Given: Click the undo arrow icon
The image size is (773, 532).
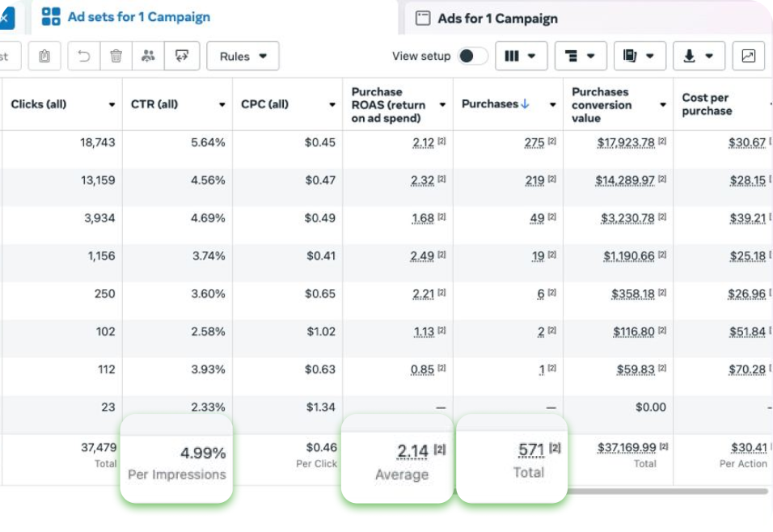Looking at the screenshot, I should tap(84, 56).
